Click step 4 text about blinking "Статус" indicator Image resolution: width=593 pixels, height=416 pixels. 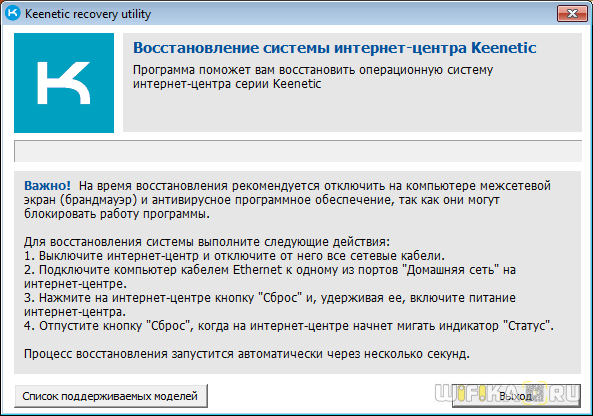289,326
